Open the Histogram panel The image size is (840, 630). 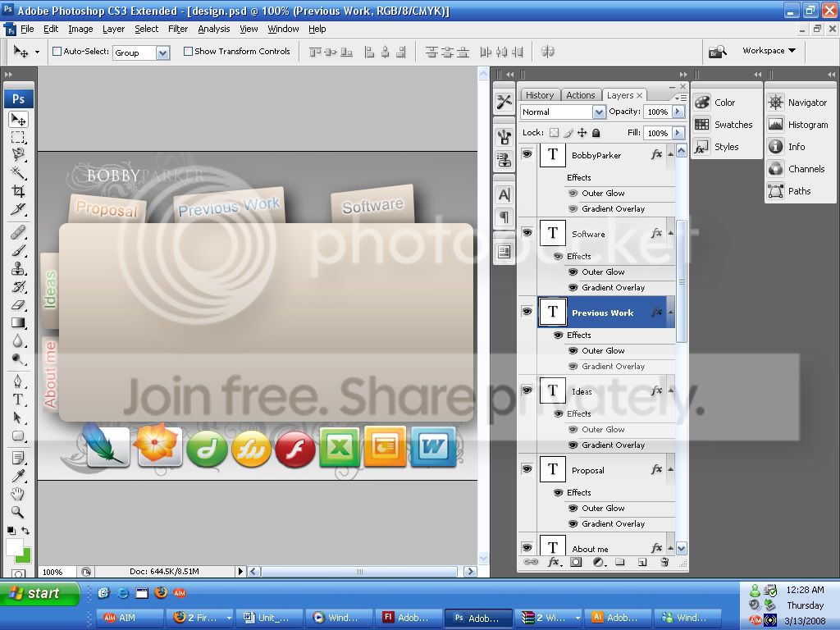[x=798, y=125]
